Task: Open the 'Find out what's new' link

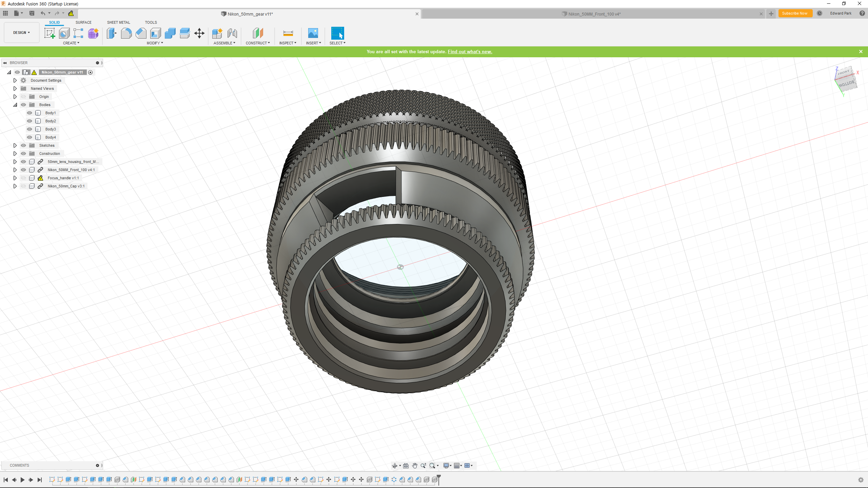Action: coord(470,52)
